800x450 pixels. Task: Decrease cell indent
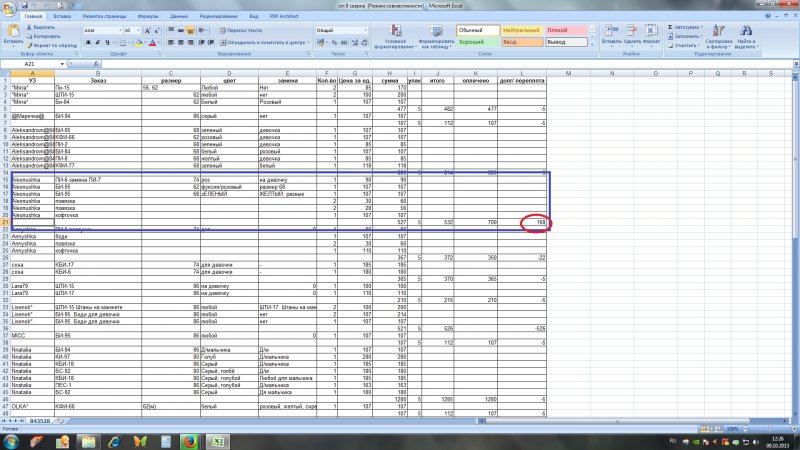[202, 43]
